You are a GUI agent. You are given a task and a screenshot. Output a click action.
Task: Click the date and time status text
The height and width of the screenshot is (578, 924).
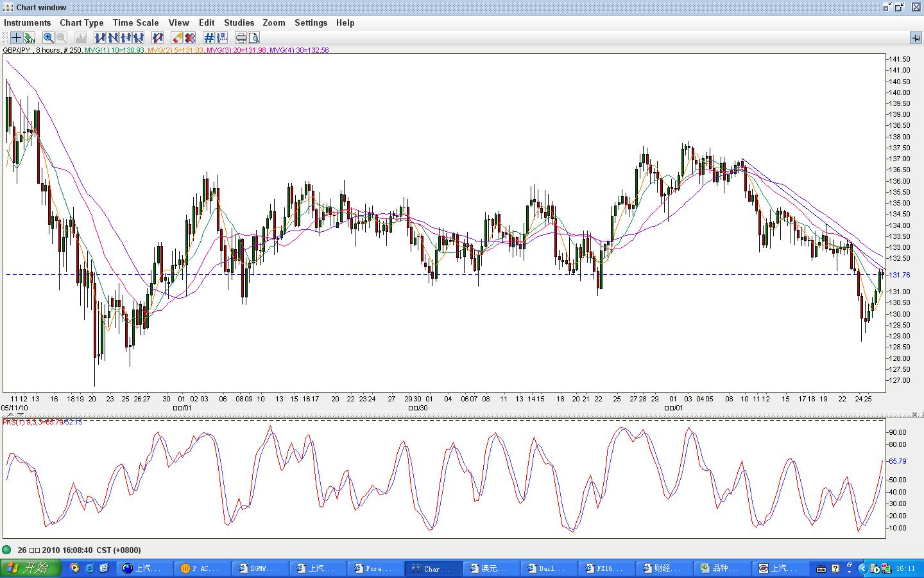click(x=79, y=550)
